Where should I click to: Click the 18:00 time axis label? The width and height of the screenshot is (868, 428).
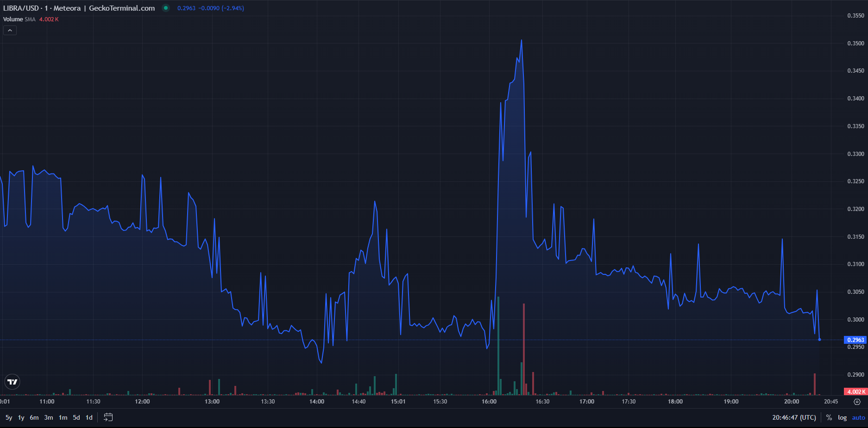coord(675,402)
